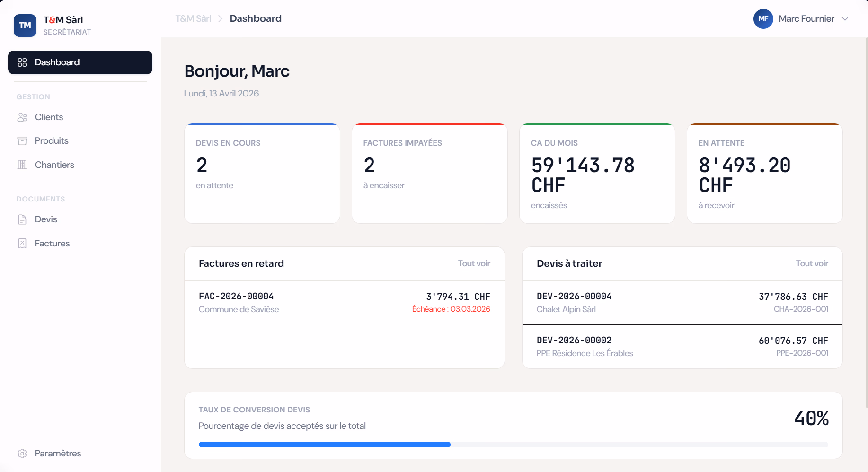Click the Produits box icon
This screenshot has height=472, width=868.
pyautogui.click(x=22, y=141)
